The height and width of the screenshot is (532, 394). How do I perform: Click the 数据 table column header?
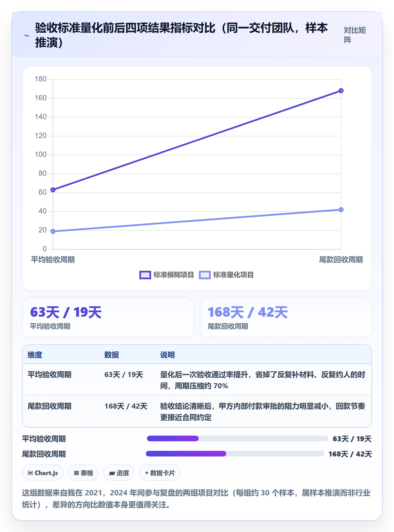click(112, 355)
